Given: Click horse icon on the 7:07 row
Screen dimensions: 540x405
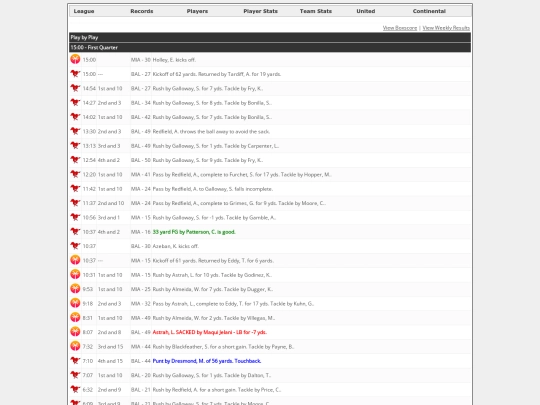Looking at the screenshot, I should pyautogui.click(x=75, y=375).
